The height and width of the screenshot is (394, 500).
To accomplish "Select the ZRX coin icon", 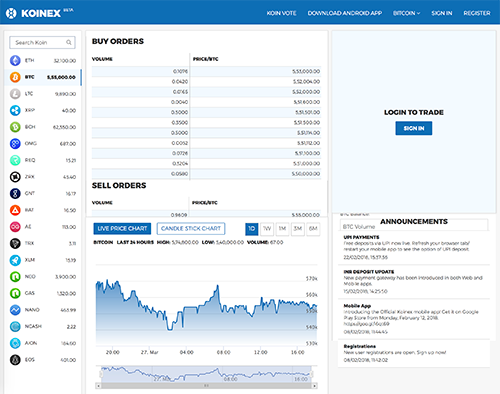I will pyautogui.click(x=15, y=177).
